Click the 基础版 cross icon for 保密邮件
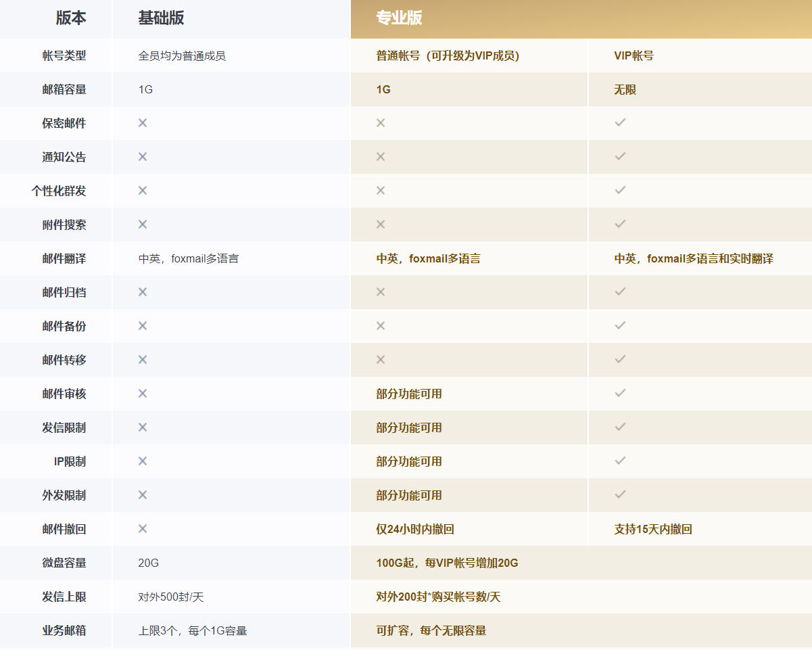Screen dimensions: 812x650 [143, 123]
